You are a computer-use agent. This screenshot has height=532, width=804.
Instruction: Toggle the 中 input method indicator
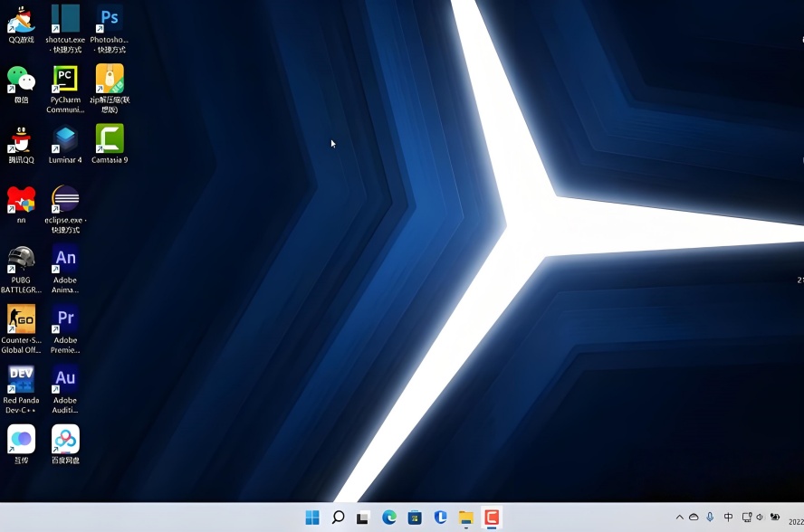728,518
